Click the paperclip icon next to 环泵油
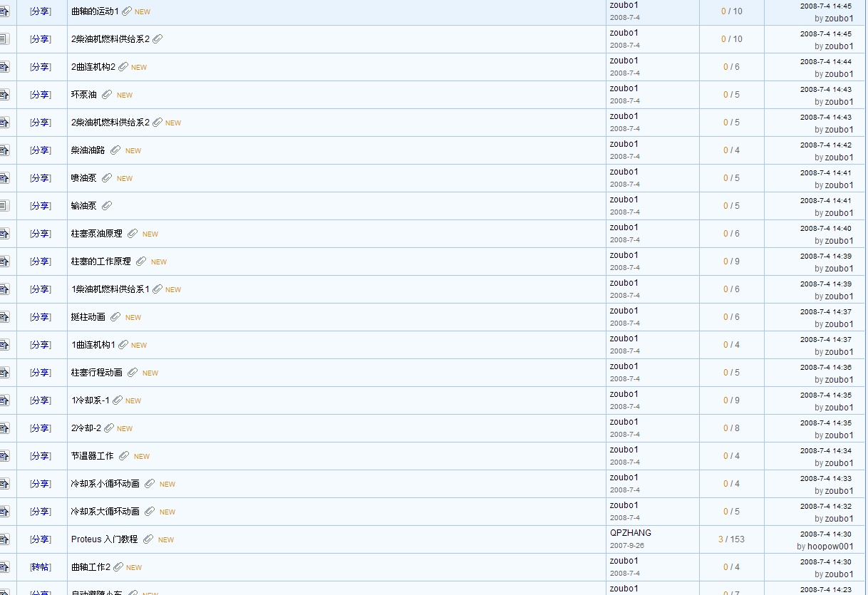 107,95
